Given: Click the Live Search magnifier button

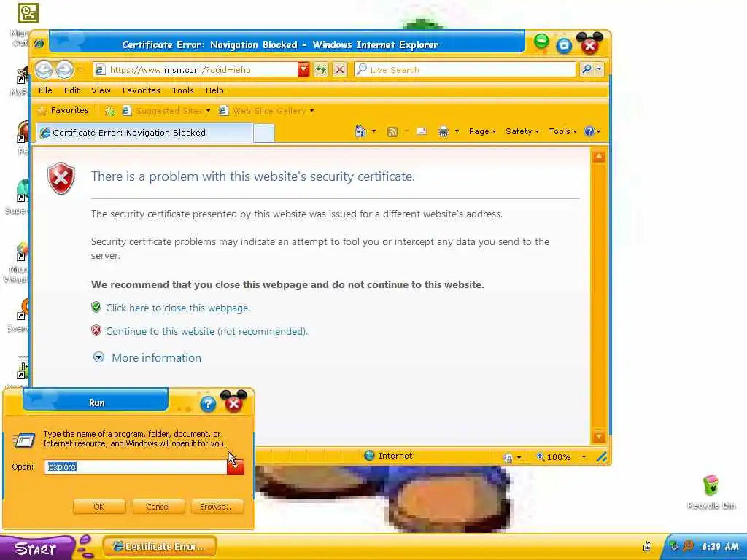Looking at the screenshot, I should click(587, 69).
